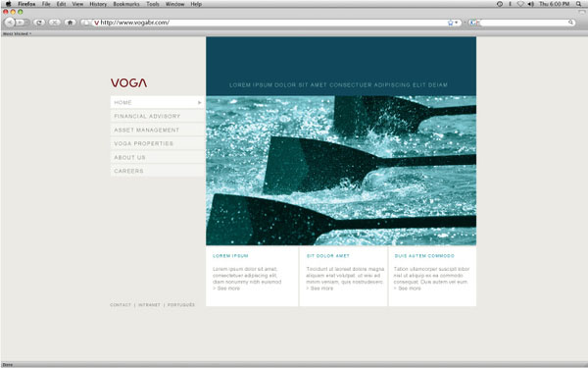Open the About Us page
588x368 pixels.
[157, 157]
